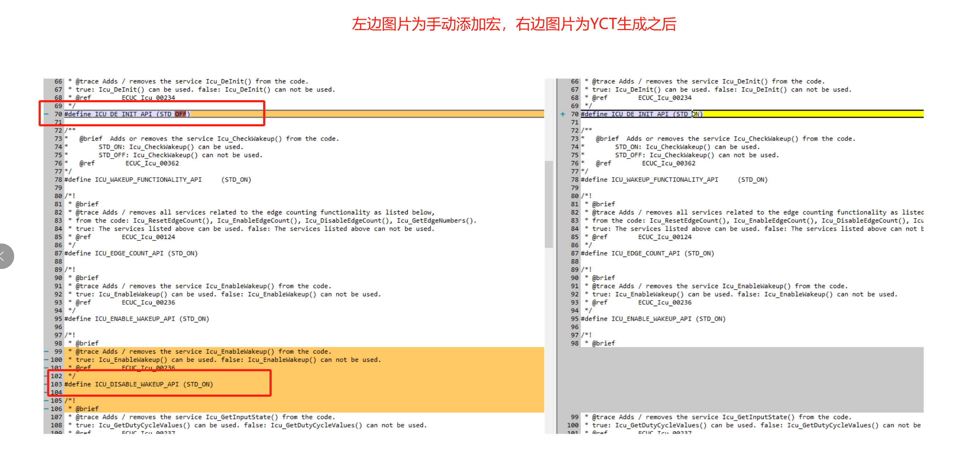This screenshot has width=980, height=476.
Task: Click @brief on right pane line 98
Action: point(604,343)
